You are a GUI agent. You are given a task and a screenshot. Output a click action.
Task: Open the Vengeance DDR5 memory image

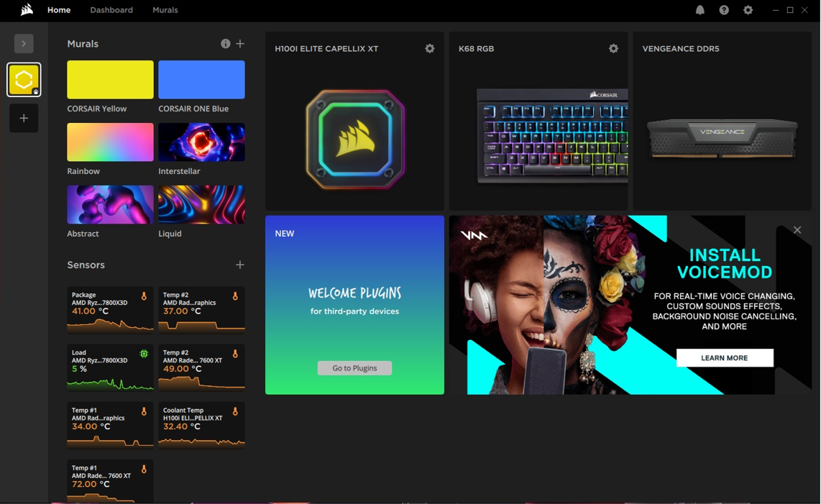pos(722,138)
